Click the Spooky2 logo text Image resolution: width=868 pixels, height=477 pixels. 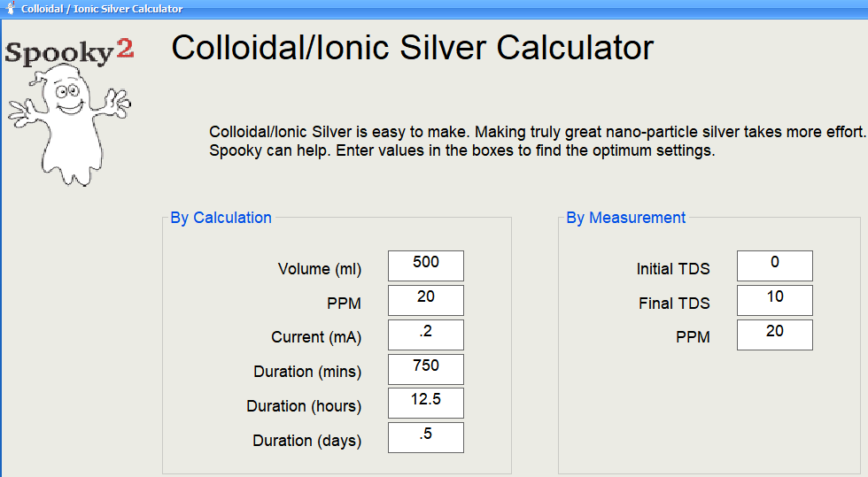pos(69,52)
